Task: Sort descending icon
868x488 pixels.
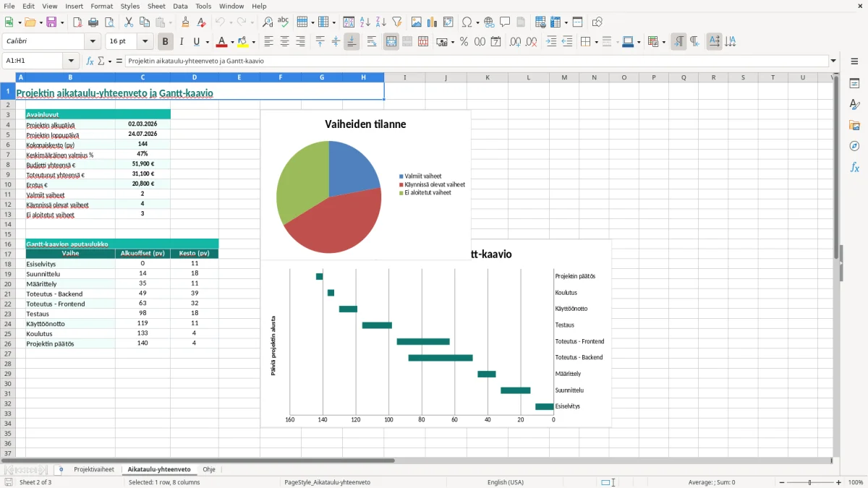Action: coord(381,22)
